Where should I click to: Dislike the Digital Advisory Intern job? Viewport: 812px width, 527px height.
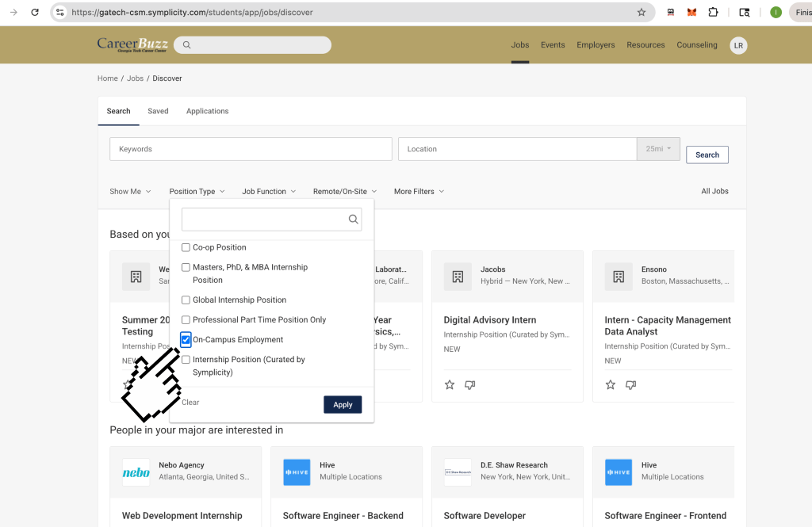click(469, 384)
